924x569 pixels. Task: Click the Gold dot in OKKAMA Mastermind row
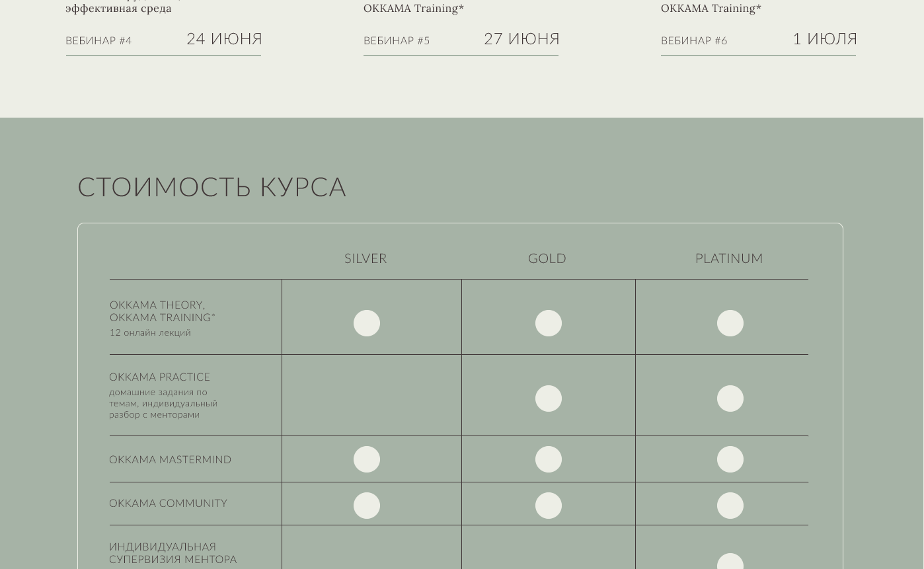click(549, 459)
